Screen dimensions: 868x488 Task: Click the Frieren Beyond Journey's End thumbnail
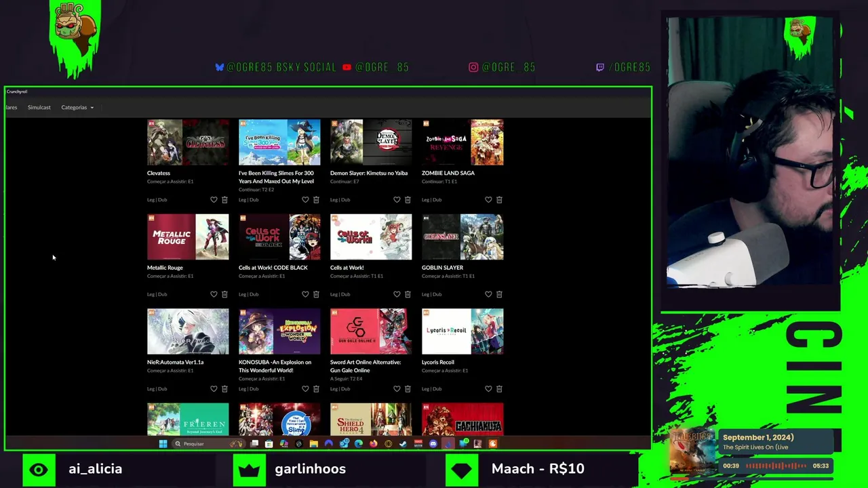188,420
